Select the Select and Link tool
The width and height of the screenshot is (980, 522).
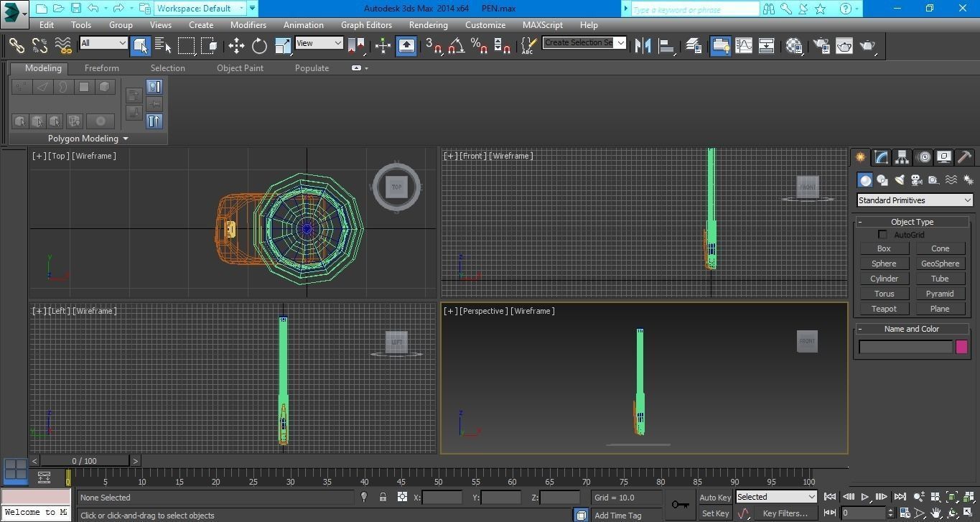click(17, 46)
